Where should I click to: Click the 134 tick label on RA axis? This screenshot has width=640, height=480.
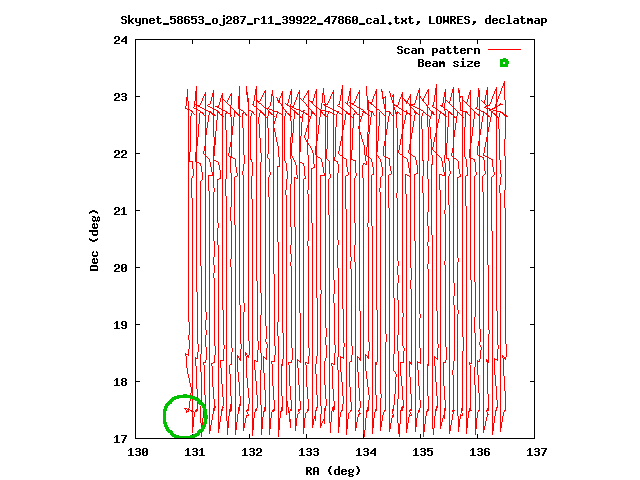coord(366,453)
